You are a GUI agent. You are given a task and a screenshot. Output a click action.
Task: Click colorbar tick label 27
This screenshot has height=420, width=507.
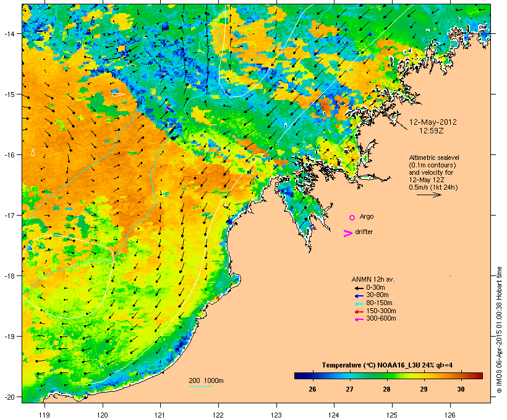pyautogui.click(x=349, y=389)
